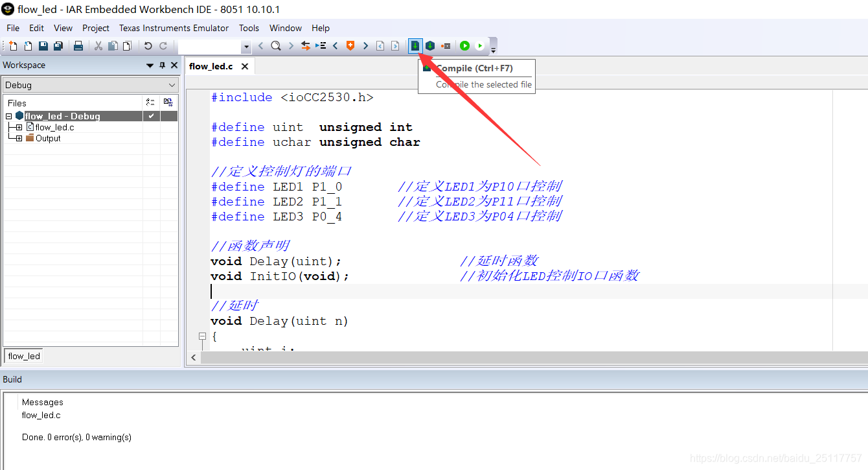Click the Messages header in Build

click(43, 402)
